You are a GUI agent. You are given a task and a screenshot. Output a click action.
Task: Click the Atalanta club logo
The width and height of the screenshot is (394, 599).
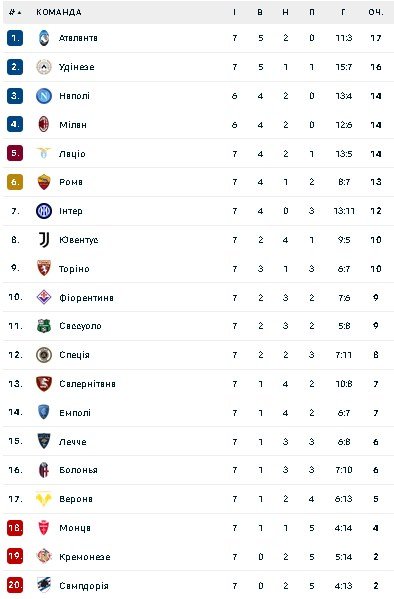[x=44, y=38]
